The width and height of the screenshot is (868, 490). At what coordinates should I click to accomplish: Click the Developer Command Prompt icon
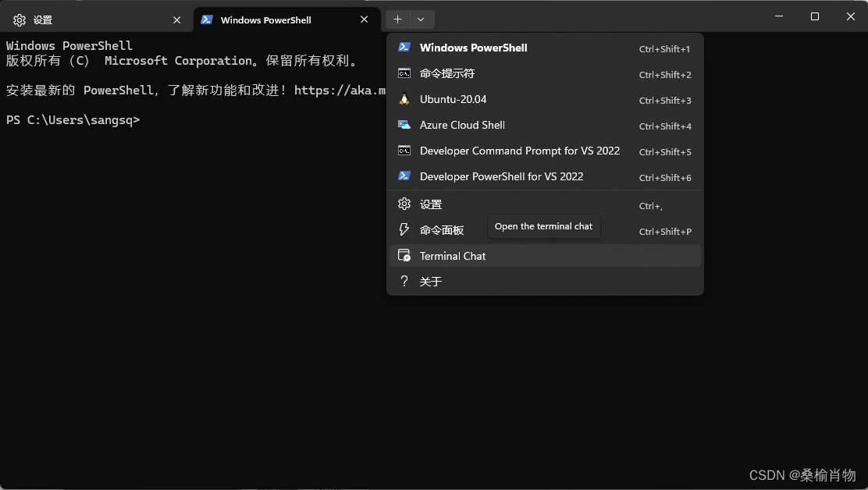404,151
